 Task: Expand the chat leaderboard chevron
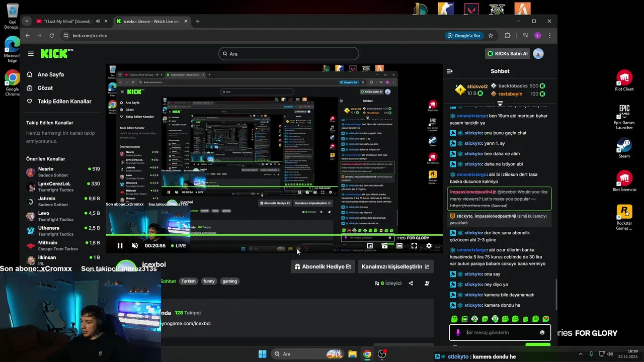[500, 104]
